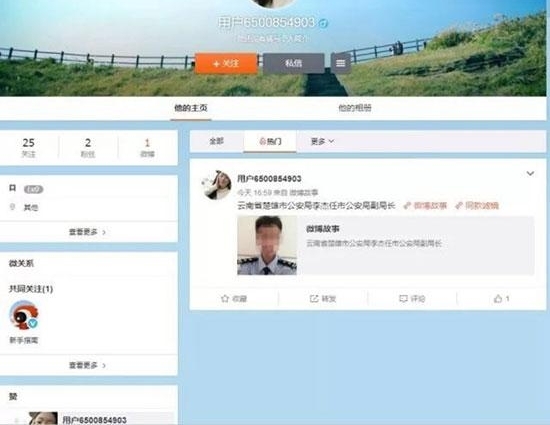550x425 pixels.
Task: Expand the post options chevron
Action: [x=530, y=174]
